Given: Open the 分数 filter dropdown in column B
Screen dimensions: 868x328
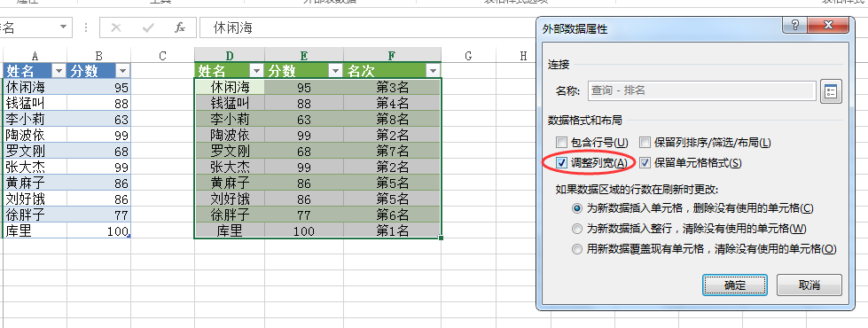Looking at the screenshot, I should [123, 71].
